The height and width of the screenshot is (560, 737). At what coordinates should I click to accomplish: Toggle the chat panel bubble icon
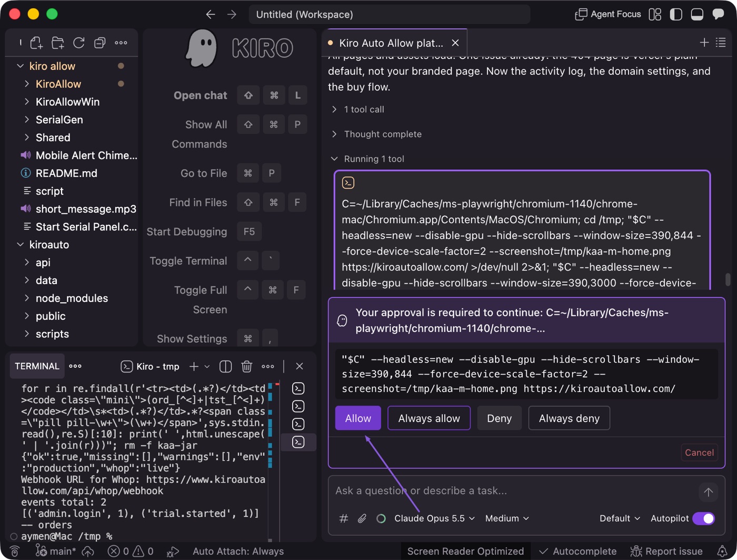click(x=718, y=14)
